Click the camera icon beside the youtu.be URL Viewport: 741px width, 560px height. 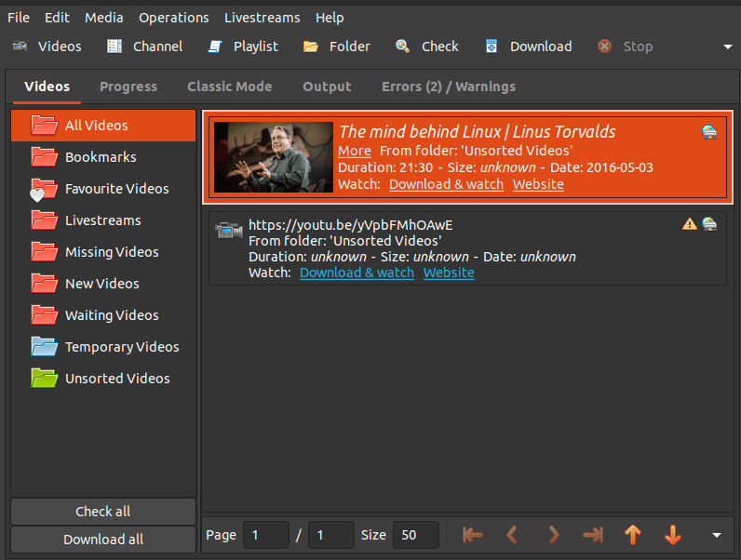[229, 230]
